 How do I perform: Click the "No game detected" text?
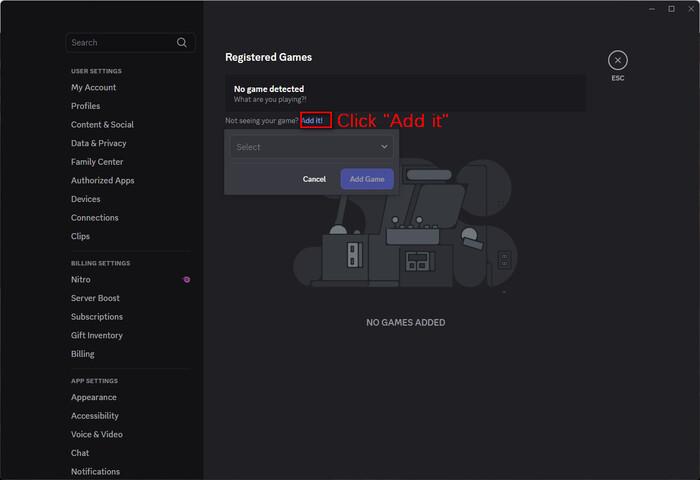[x=269, y=89]
